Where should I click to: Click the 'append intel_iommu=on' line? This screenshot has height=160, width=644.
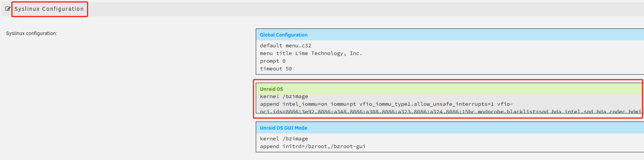pos(386,104)
